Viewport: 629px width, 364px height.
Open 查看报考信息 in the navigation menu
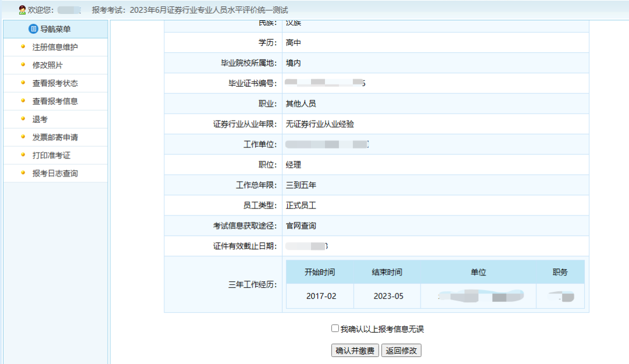point(55,101)
